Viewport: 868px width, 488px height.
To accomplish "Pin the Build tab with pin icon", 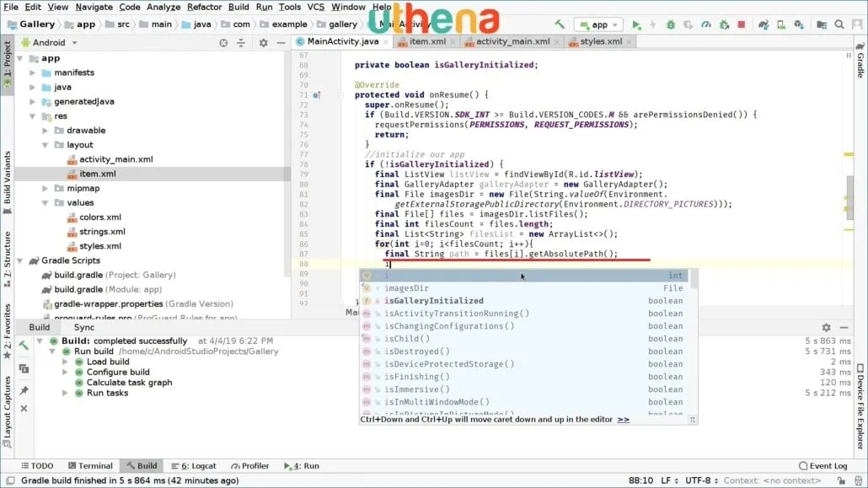I will [24, 390].
